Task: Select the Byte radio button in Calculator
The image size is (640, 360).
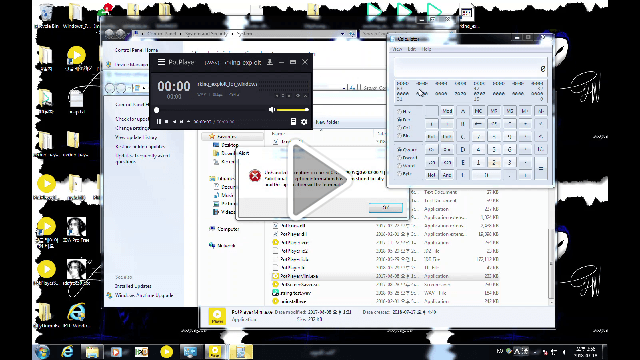Action: [x=404, y=174]
